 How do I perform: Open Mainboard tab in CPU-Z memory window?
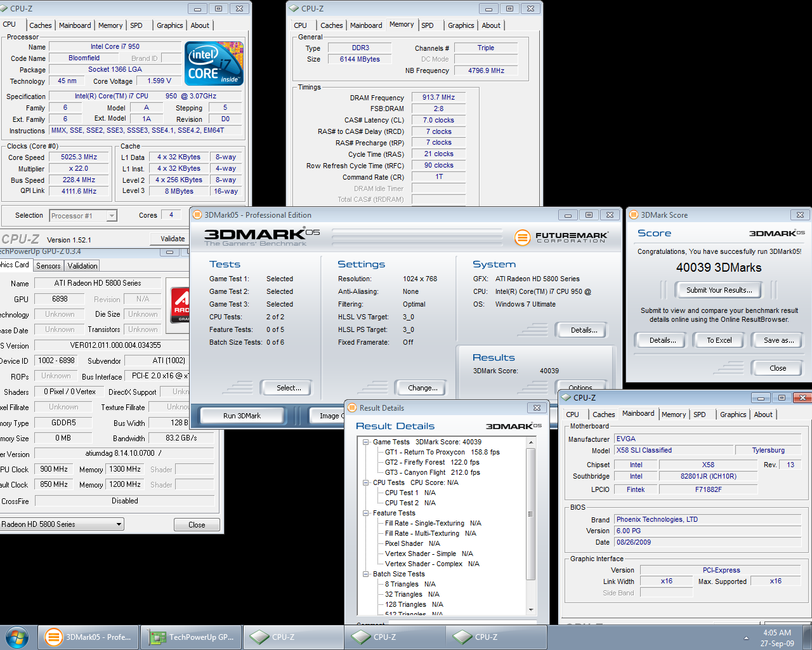(366, 25)
